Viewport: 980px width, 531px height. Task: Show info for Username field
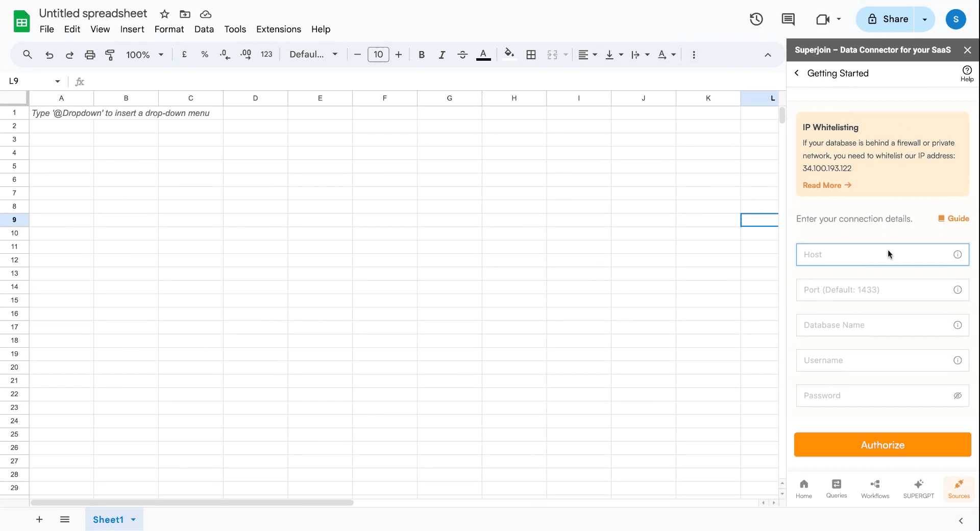pyautogui.click(x=958, y=360)
